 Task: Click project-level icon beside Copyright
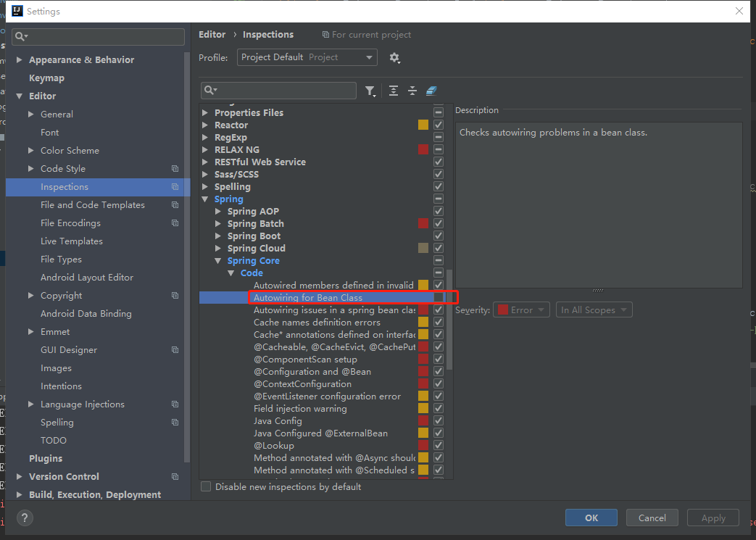(175, 296)
